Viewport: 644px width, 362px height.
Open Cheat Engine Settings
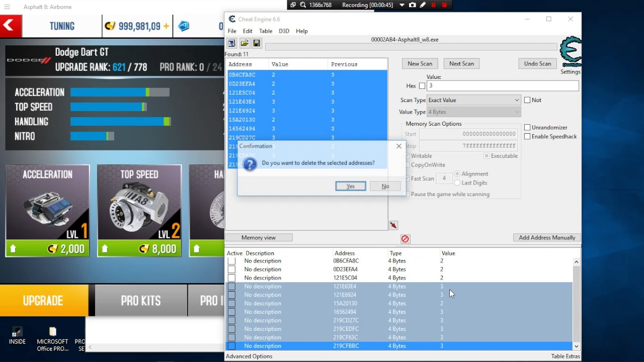point(571,72)
